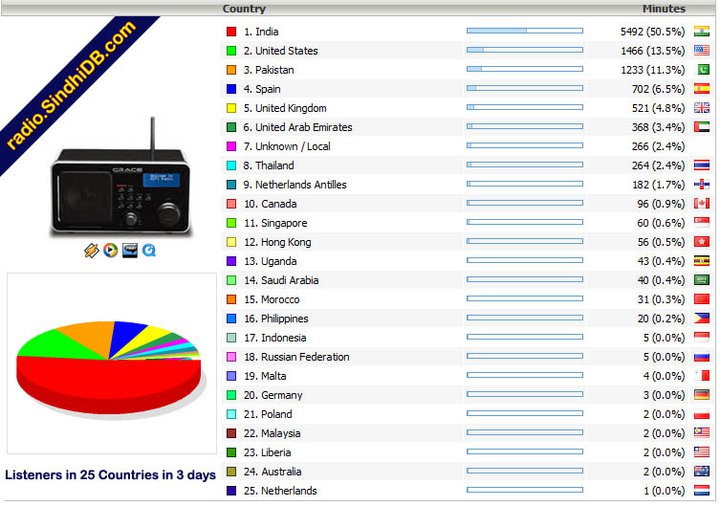
Task: Click the '266 (2.4%)' minutes value
Action: point(658,146)
